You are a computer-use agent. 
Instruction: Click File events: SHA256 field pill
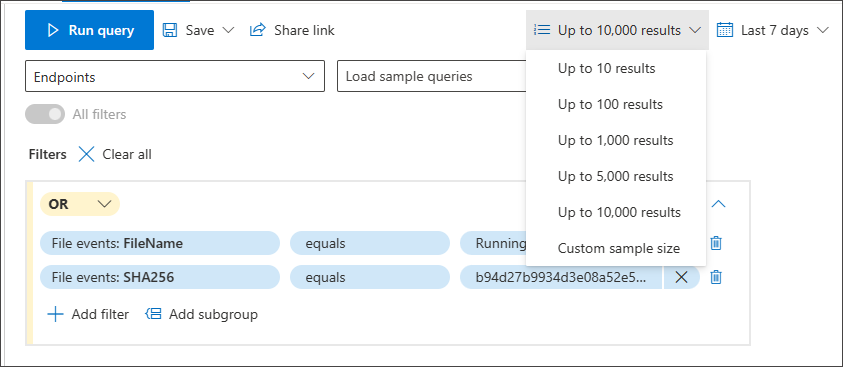click(x=160, y=277)
